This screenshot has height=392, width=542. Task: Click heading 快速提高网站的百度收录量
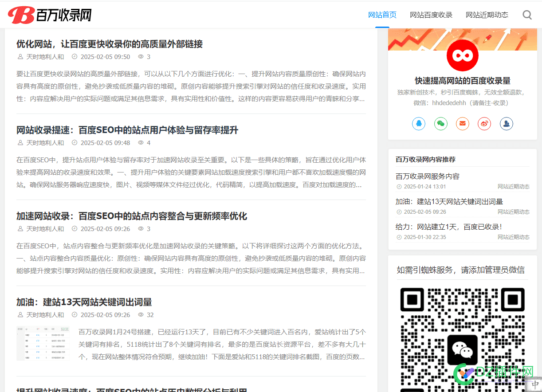[x=463, y=81]
